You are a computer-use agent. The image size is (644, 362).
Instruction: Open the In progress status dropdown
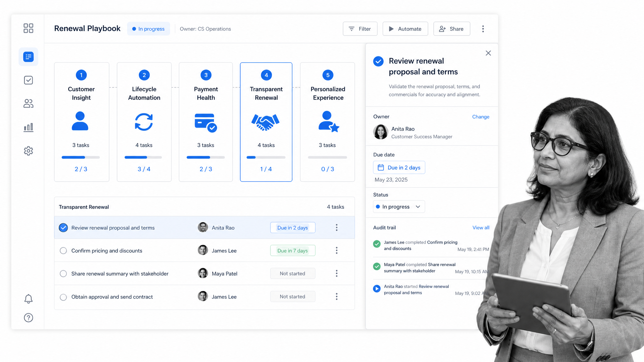tap(399, 206)
